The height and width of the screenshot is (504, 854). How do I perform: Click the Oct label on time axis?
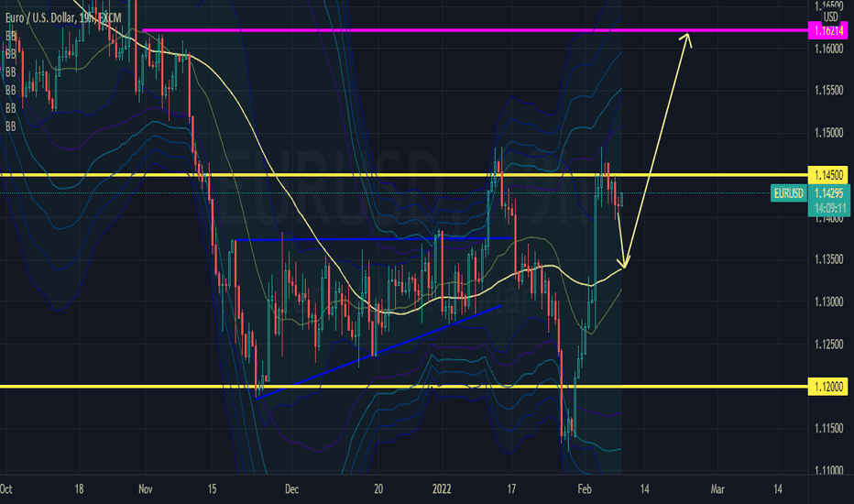pos(6,488)
